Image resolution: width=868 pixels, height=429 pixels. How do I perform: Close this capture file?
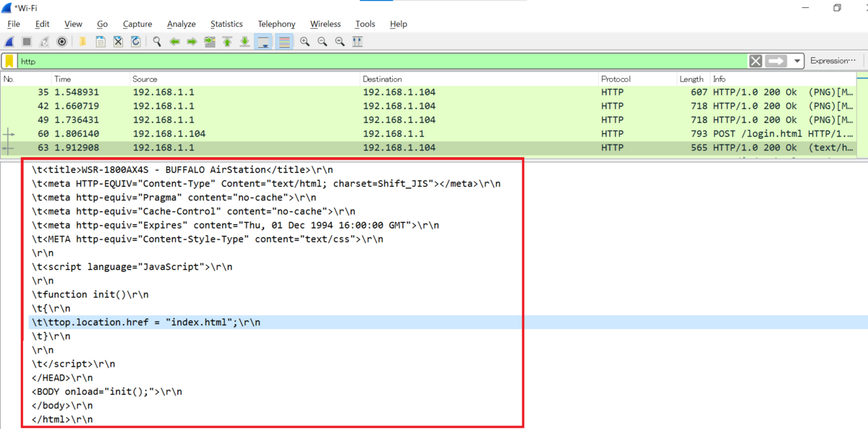(118, 42)
